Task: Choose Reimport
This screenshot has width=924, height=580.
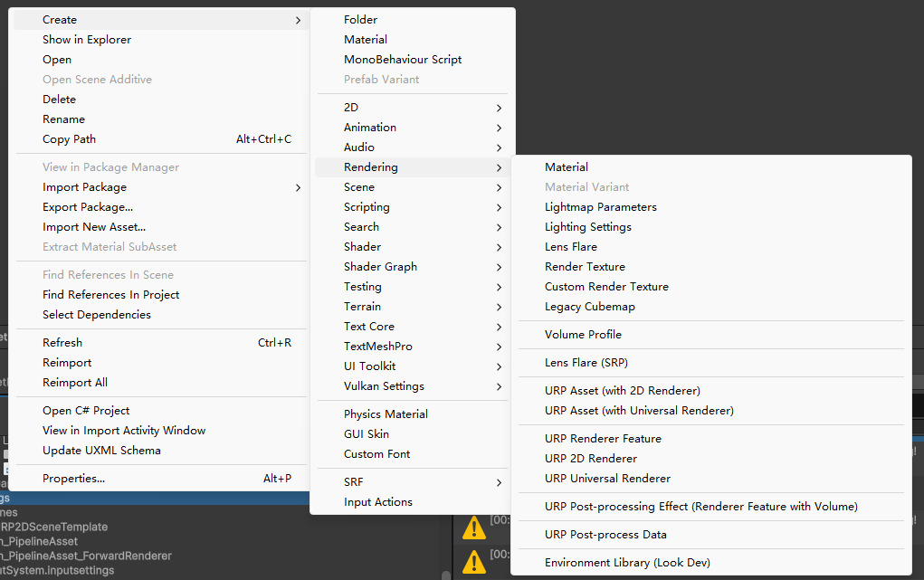Action: (160, 363)
